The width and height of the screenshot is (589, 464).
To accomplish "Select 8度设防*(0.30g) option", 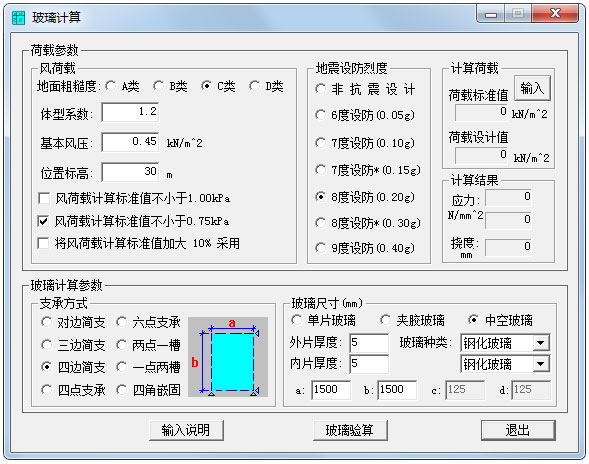I will pos(368,223).
